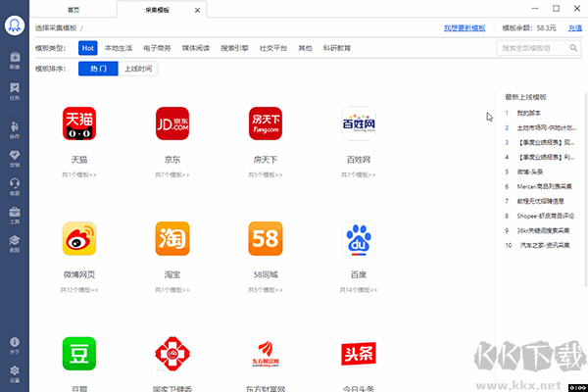Select the green 豆瓣 Douban template icon
Screen dimensions: 588x392
pyautogui.click(x=79, y=354)
